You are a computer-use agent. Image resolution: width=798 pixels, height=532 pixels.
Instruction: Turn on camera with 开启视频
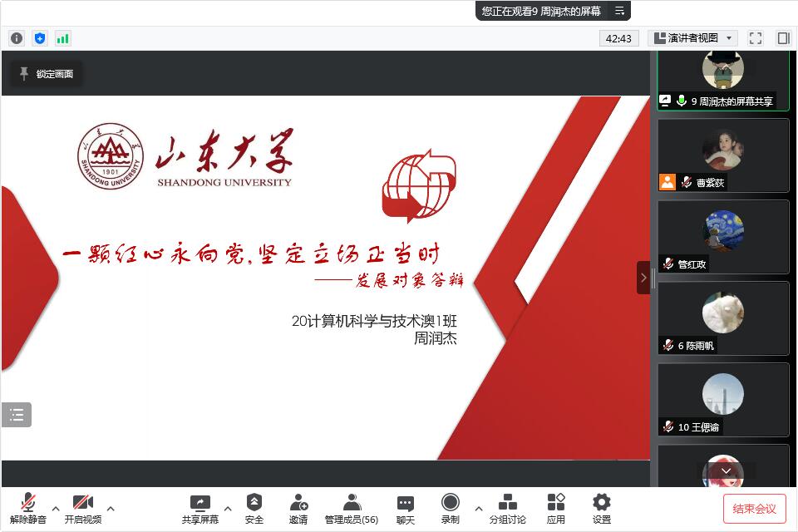point(82,508)
